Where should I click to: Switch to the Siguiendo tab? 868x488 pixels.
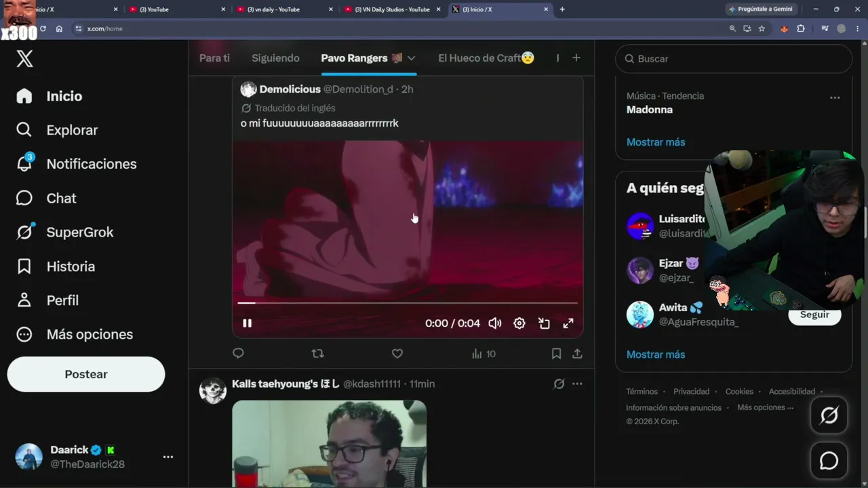(275, 58)
